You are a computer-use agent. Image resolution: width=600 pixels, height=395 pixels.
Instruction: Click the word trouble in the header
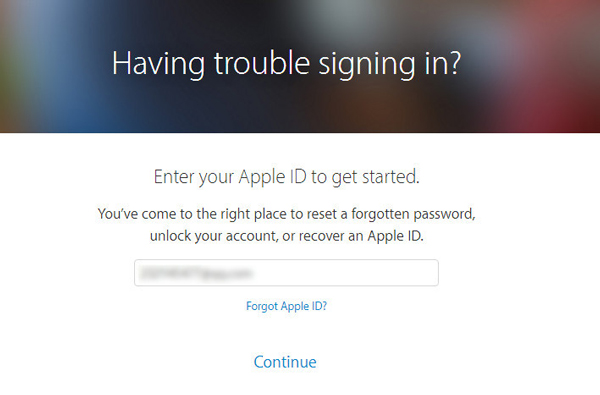262,63
